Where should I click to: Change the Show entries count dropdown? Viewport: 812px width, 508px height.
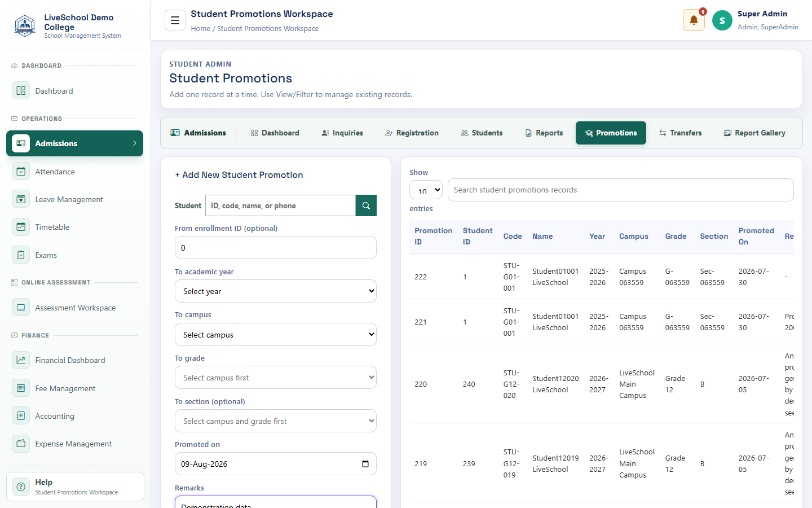point(426,190)
